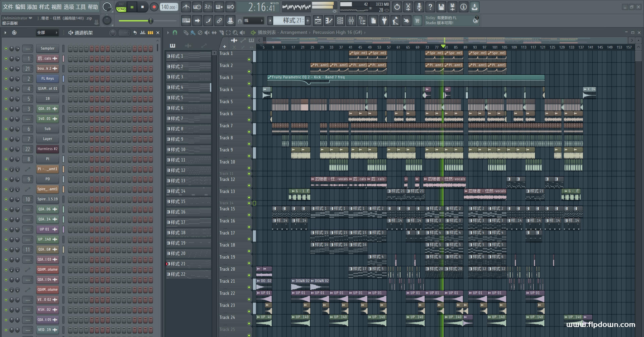Image resolution: width=644 pixels, height=337 pixels.
Task: Open the 文件 menu
Action: click(8, 7)
